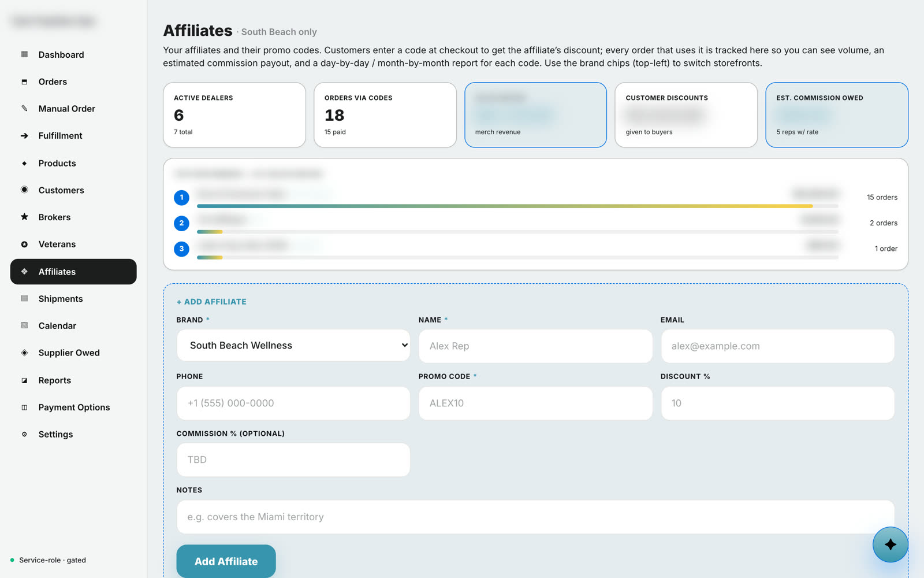The height and width of the screenshot is (578, 924).
Task: Focus the Phone number field
Action: point(293,403)
